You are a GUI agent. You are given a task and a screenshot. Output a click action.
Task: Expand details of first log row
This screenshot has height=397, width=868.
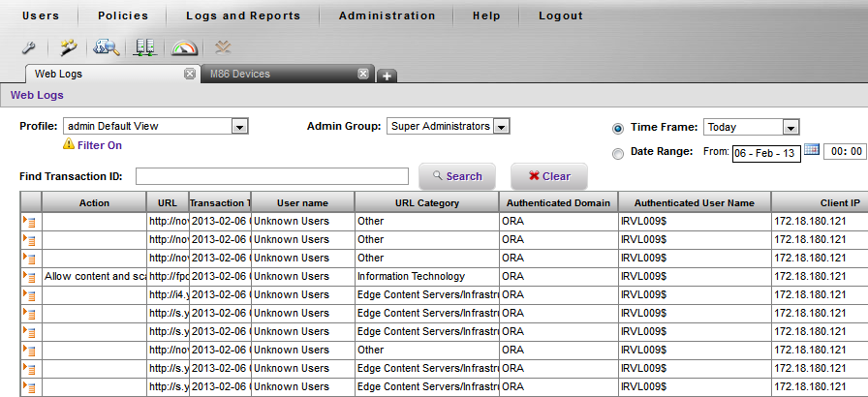(30, 221)
